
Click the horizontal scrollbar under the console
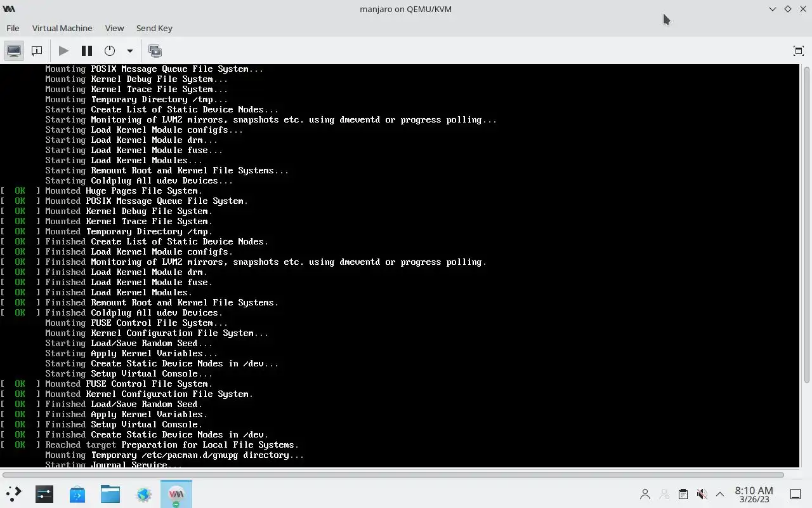tap(393, 474)
